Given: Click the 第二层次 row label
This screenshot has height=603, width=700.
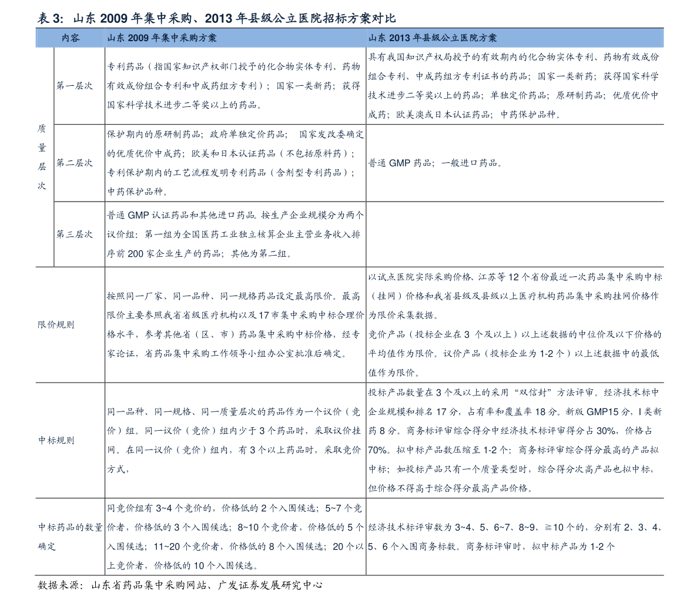Looking at the screenshot, I should pyautogui.click(x=75, y=163).
